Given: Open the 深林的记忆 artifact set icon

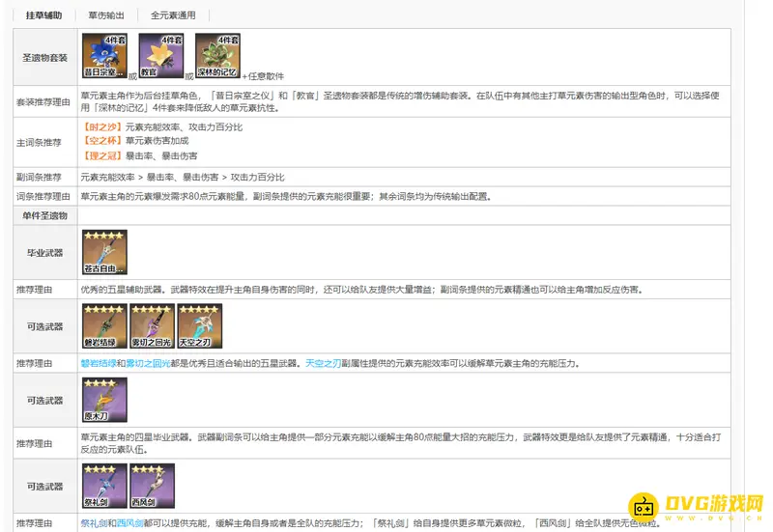Looking at the screenshot, I should [218, 56].
